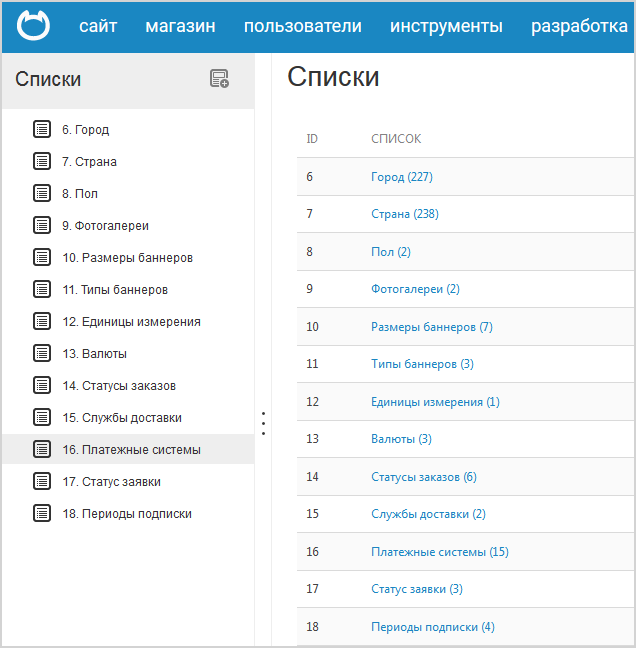The image size is (636, 648).
Task: Open the инструменты menu
Action: [446, 26]
